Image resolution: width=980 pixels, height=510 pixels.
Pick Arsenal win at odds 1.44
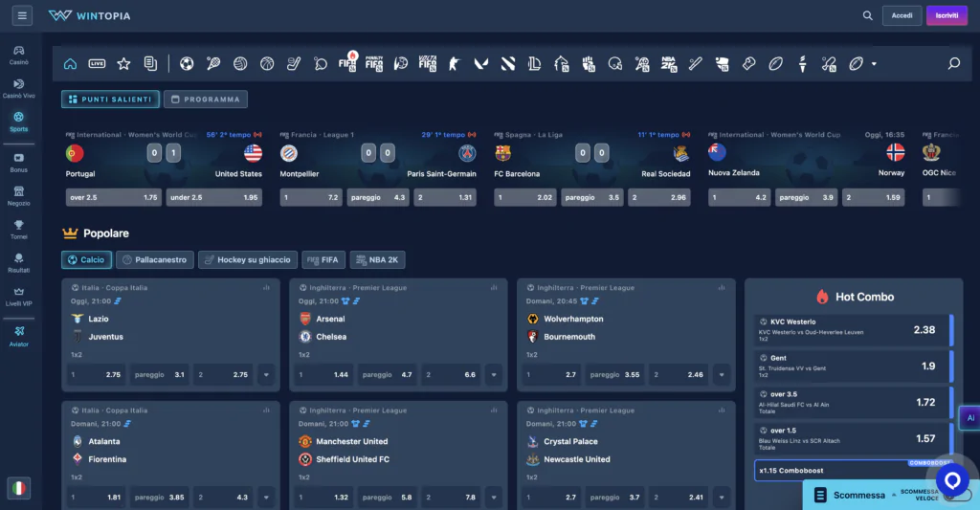pyautogui.click(x=323, y=375)
